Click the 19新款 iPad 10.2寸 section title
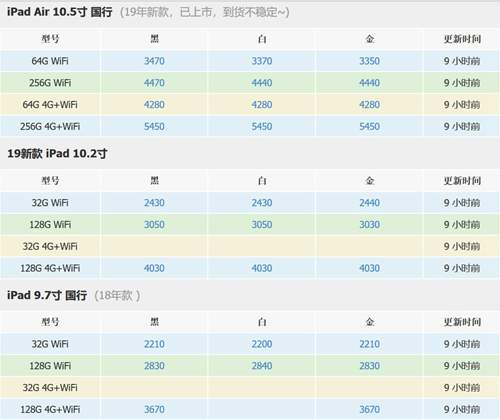 (x=57, y=154)
